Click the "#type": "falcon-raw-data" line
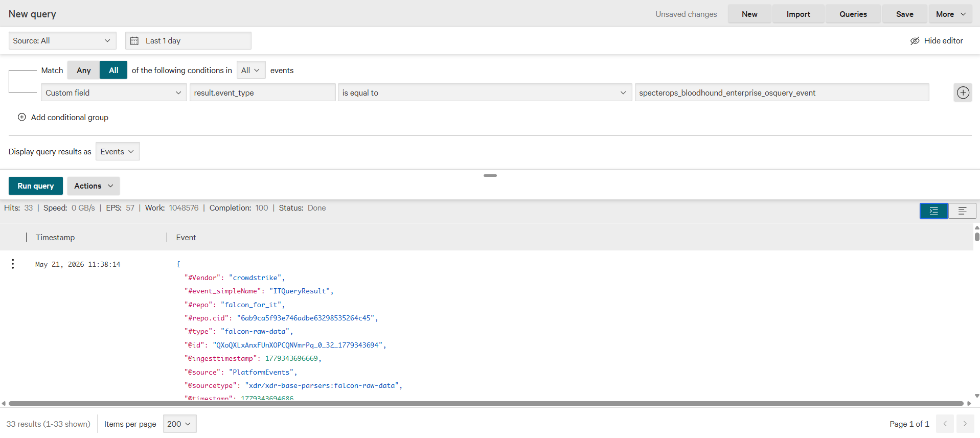Viewport: 980px width, 438px height. click(239, 331)
